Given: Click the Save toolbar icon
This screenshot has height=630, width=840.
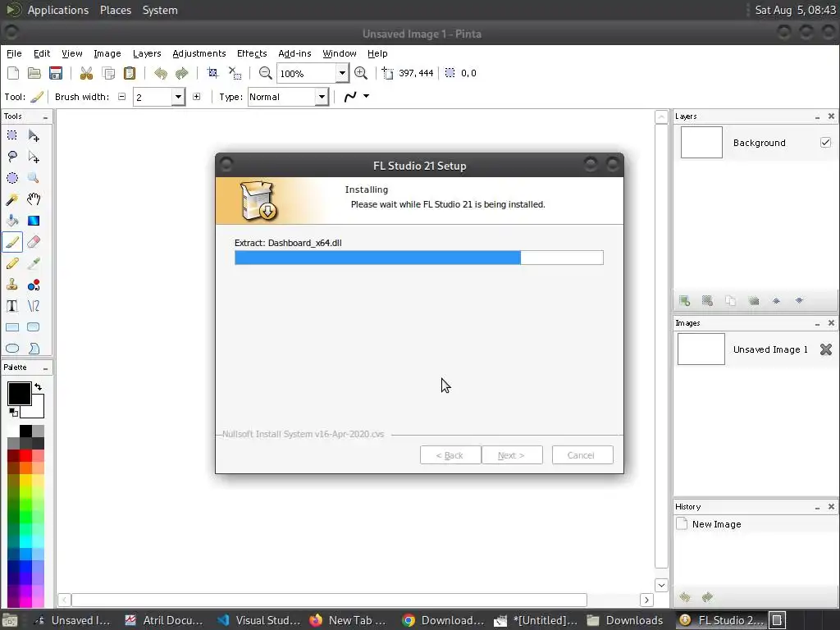Looking at the screenshot, I should coord(56,73).
